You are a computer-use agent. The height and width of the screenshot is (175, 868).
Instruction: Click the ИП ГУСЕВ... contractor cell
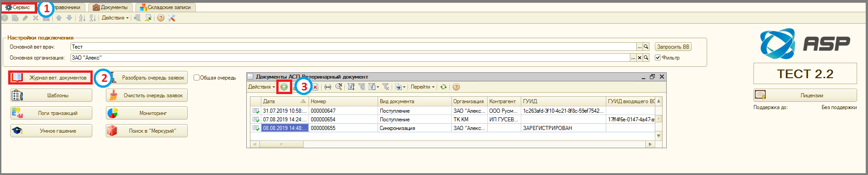[504, 120]
